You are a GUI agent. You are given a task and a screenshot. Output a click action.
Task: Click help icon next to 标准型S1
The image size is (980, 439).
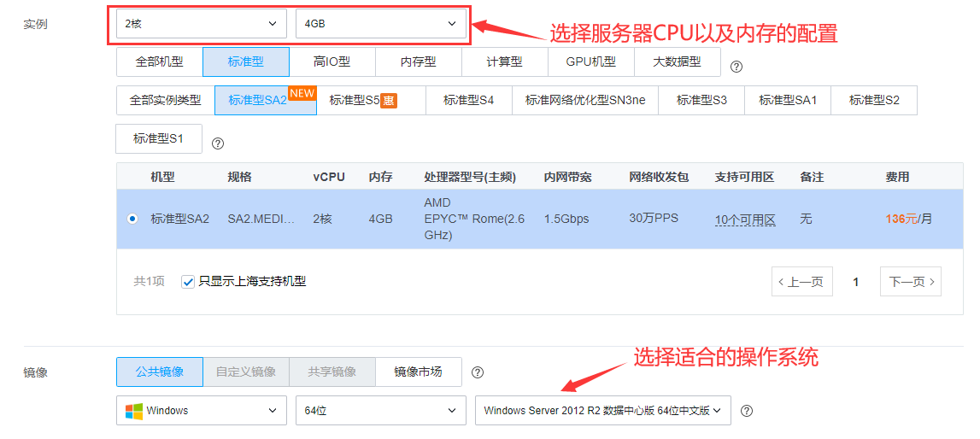point(218,143)
